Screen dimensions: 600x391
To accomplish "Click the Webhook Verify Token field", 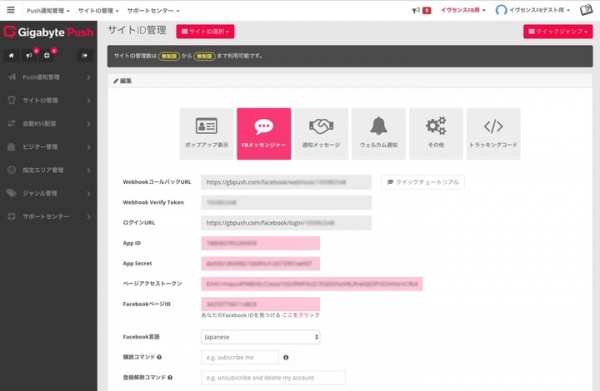I will click(x=286, y=202).
